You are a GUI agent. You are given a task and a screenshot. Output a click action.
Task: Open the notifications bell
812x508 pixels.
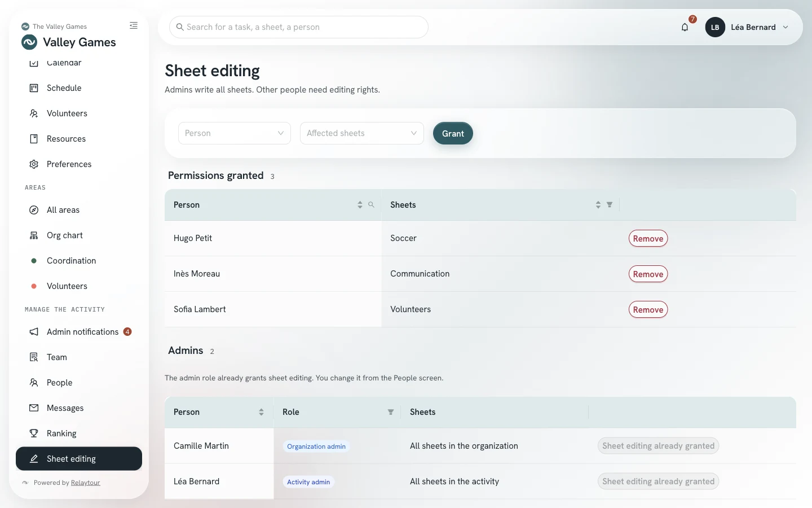point(685,27)
